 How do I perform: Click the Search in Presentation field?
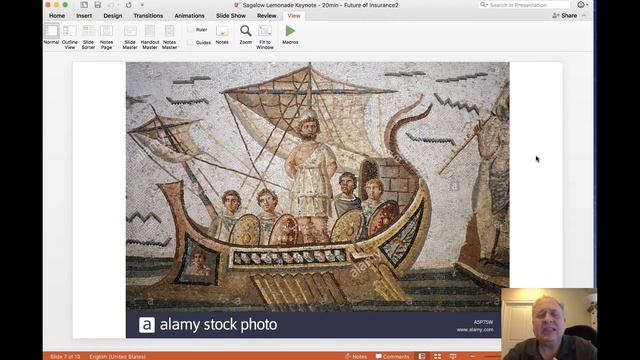click(x=524, y=5)
